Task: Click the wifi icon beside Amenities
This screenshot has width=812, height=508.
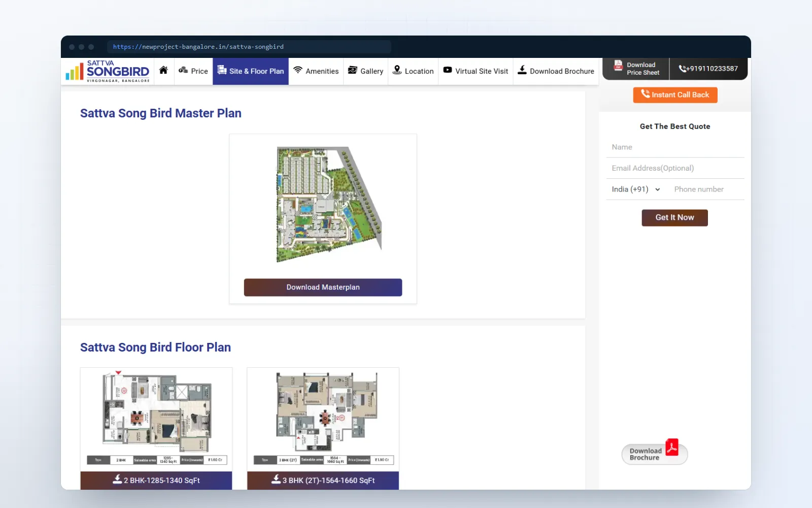Action: 298,70
